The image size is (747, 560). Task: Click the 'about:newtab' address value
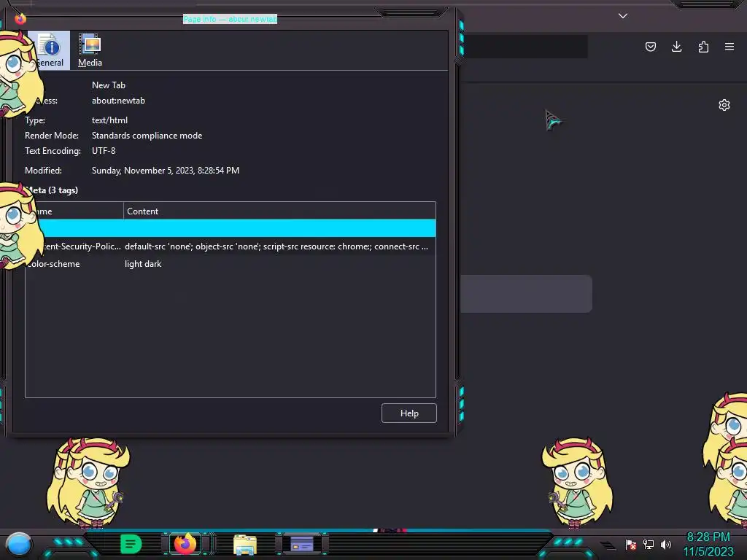click(x=118, y=101)
